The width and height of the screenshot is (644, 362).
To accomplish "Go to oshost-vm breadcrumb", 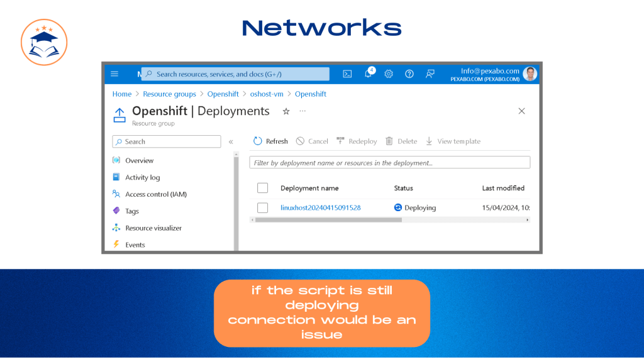I will point(267,94).
